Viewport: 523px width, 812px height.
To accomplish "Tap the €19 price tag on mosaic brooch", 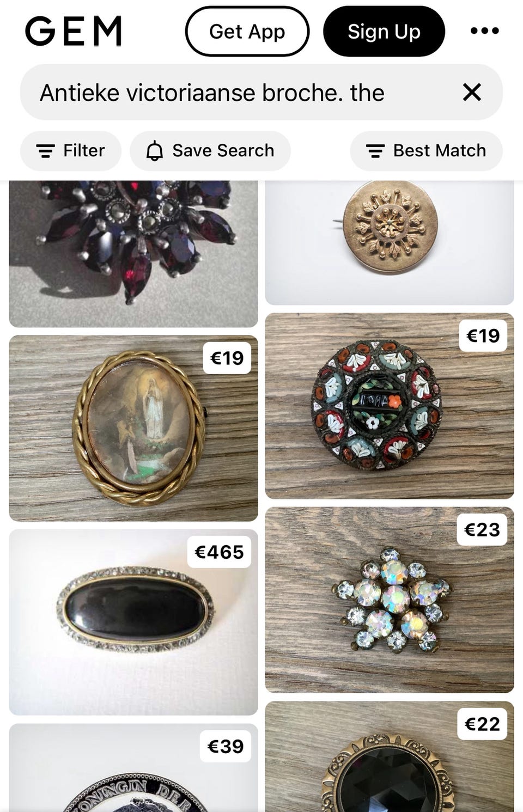I will 483,335.
